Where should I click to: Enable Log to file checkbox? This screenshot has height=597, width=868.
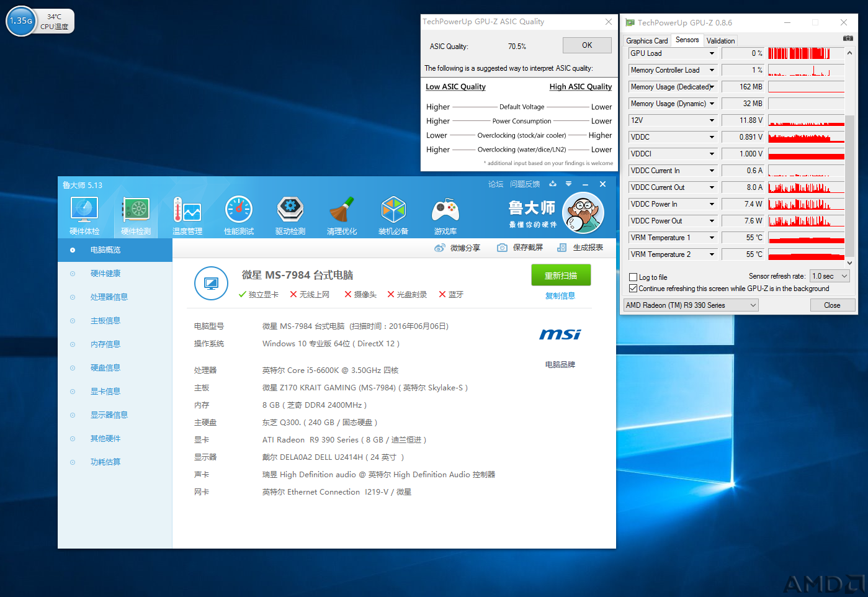(633, 277)
